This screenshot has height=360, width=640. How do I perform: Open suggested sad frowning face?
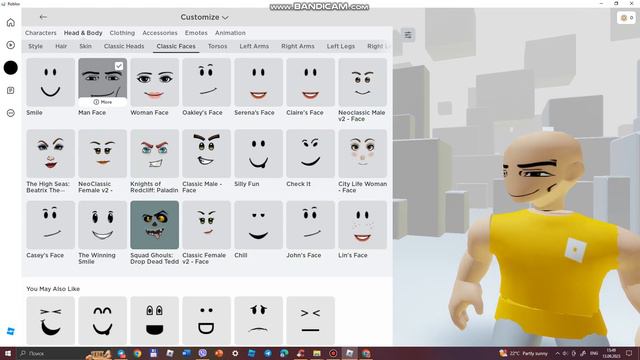click(x=258, y=321)
